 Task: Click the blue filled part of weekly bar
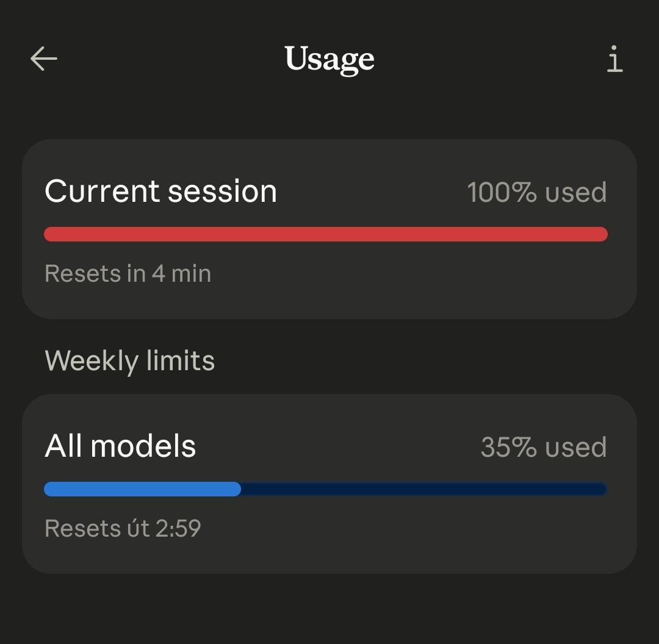142,489
